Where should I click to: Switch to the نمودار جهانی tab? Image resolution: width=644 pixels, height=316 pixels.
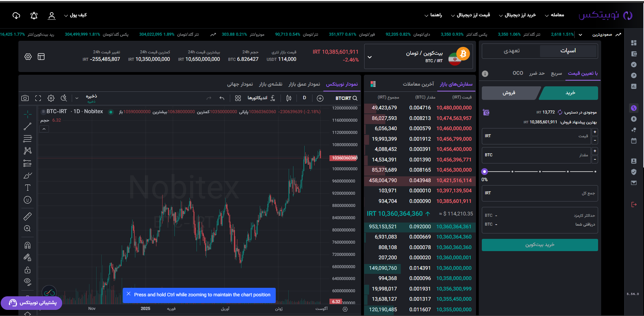240,84
